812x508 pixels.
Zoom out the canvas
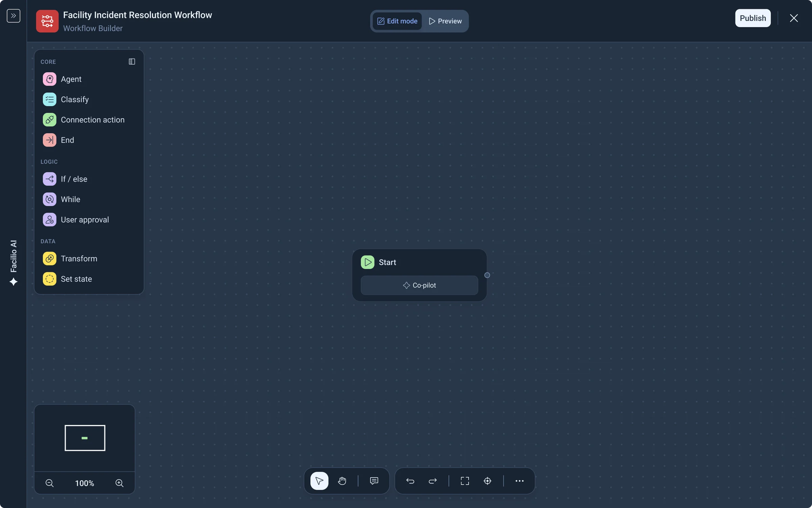click(50, 483)
